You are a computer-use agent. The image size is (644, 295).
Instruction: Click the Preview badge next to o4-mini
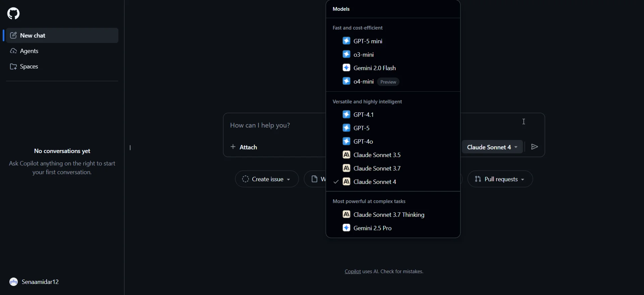388,82
